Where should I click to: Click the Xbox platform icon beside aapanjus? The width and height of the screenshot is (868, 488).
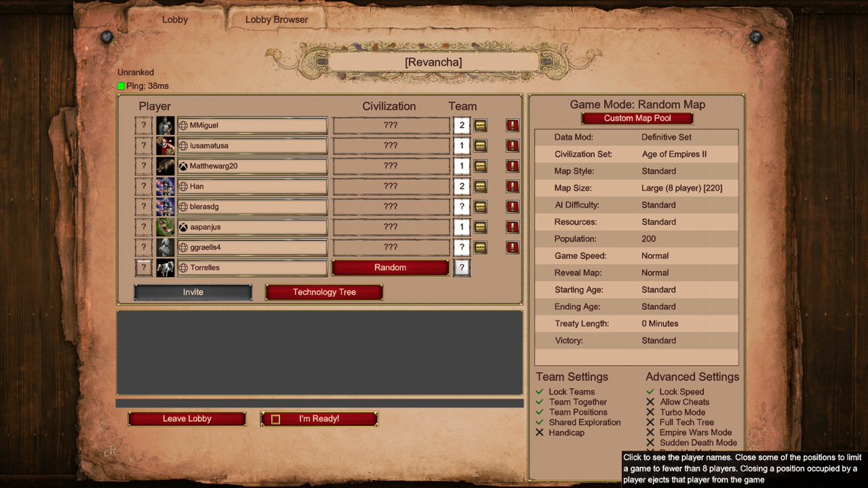pyautogui.click(x=184, y=227)
